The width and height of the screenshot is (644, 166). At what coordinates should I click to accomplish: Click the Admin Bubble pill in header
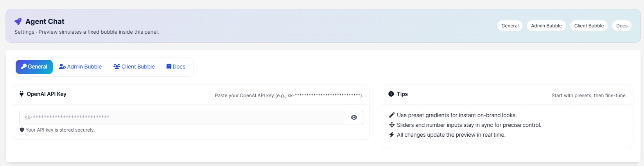(x=546, y=26)
